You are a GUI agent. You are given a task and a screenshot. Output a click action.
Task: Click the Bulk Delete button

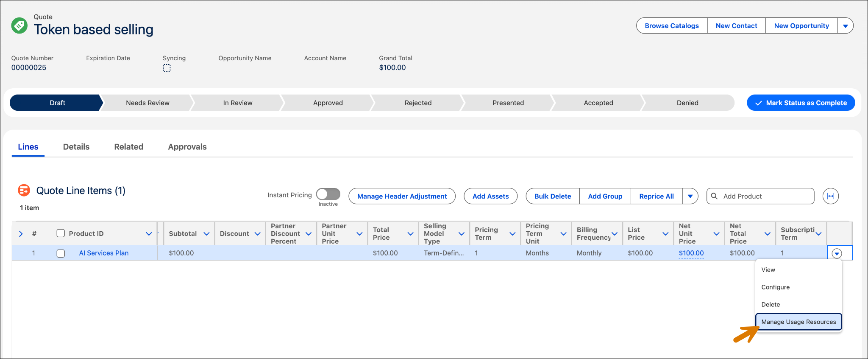(x=553, y=196)
